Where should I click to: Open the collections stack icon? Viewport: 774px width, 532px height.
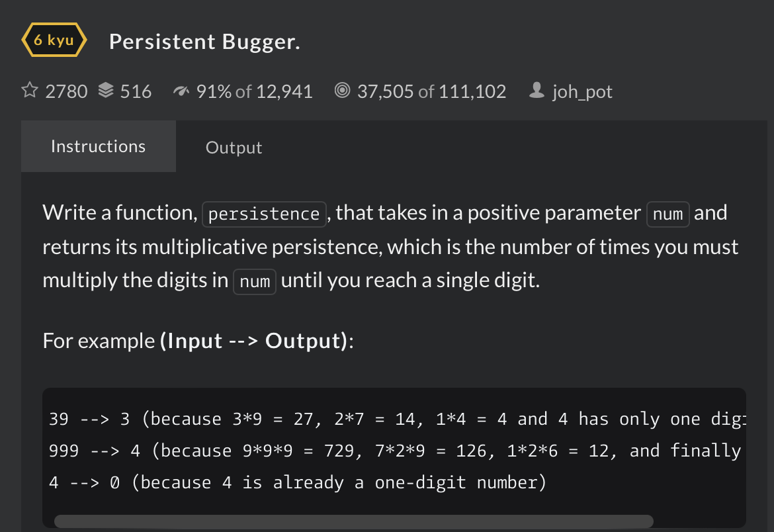[x=106, y=91]
